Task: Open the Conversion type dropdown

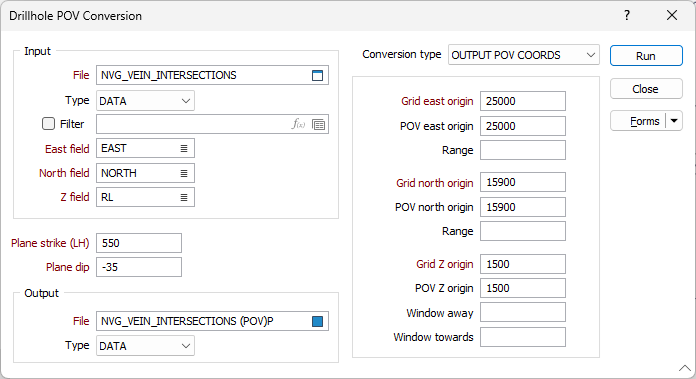Action: pos(524,55)
